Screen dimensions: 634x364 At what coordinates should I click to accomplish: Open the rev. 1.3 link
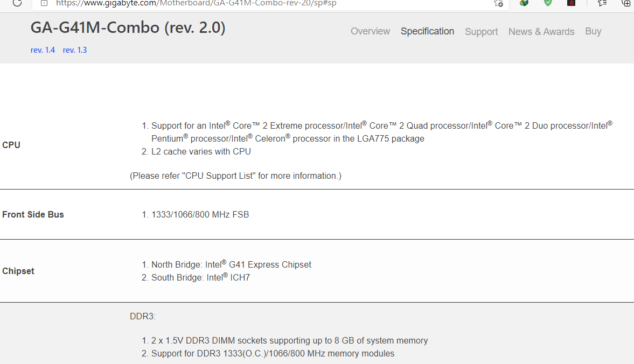pos(75,50)
